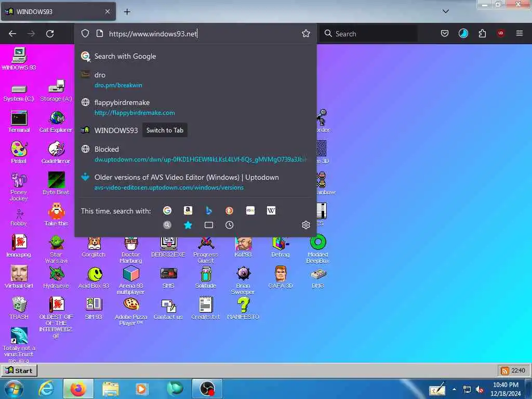Open a new tab with plus
Image resolution: width=532 pixels, height=399 pixels.
(x=127, y=11)
